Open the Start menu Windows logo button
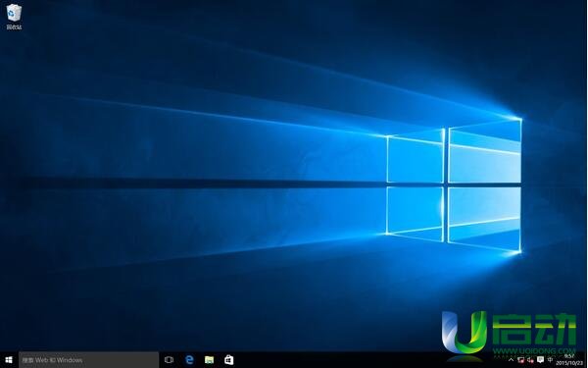588x368 pixels. (9, 360)
